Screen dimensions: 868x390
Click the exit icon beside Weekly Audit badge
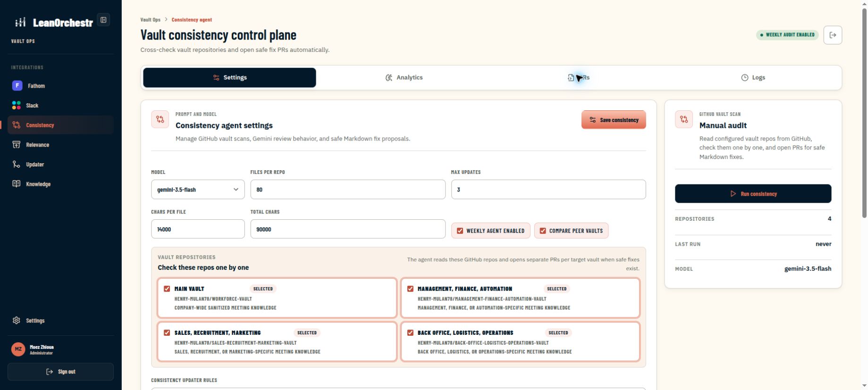point(833,35)
